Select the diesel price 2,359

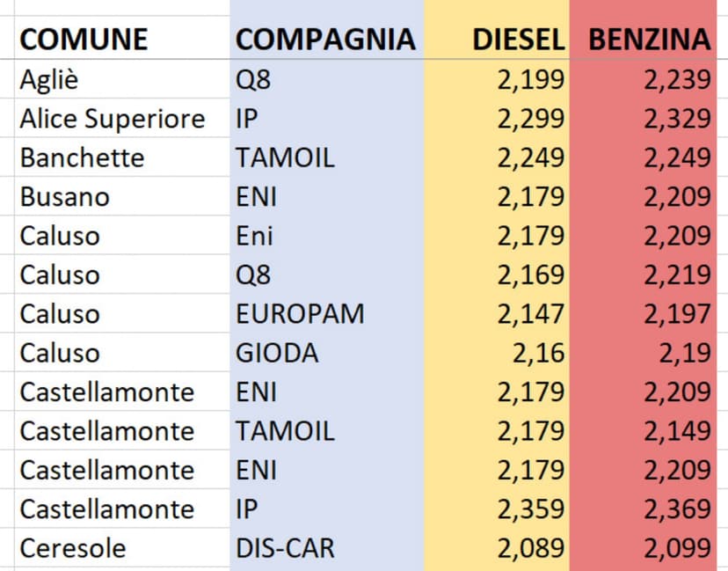[x=530, y=509]
